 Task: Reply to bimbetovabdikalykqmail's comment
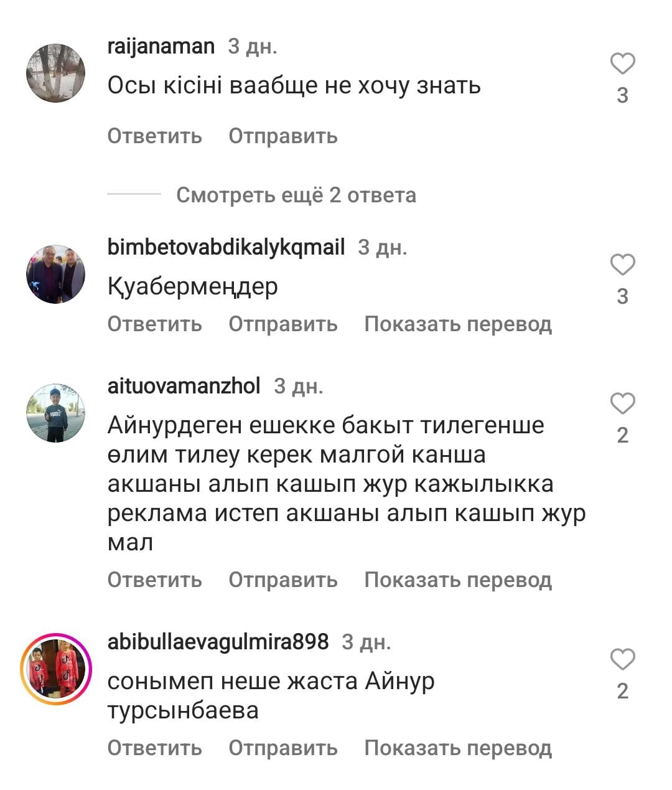[x=154, y=324]
